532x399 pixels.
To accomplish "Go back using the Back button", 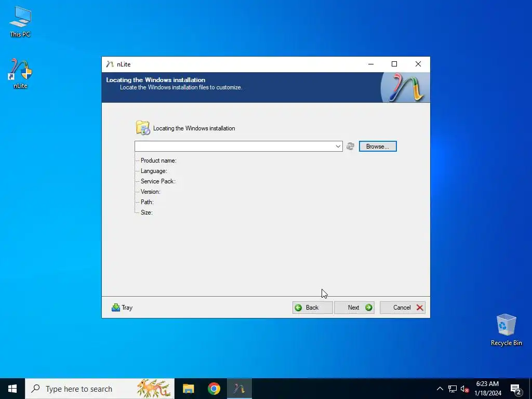I will click(312, 308).
